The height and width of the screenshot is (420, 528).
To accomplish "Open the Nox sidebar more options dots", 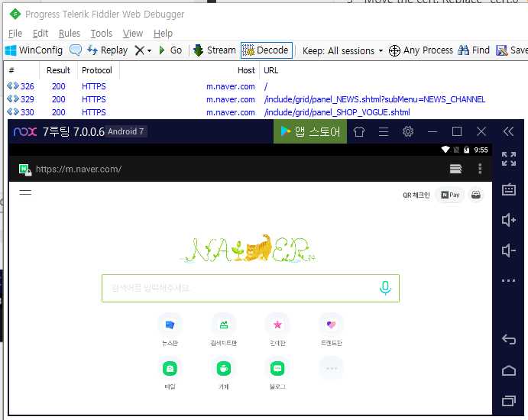I will 508,280.
